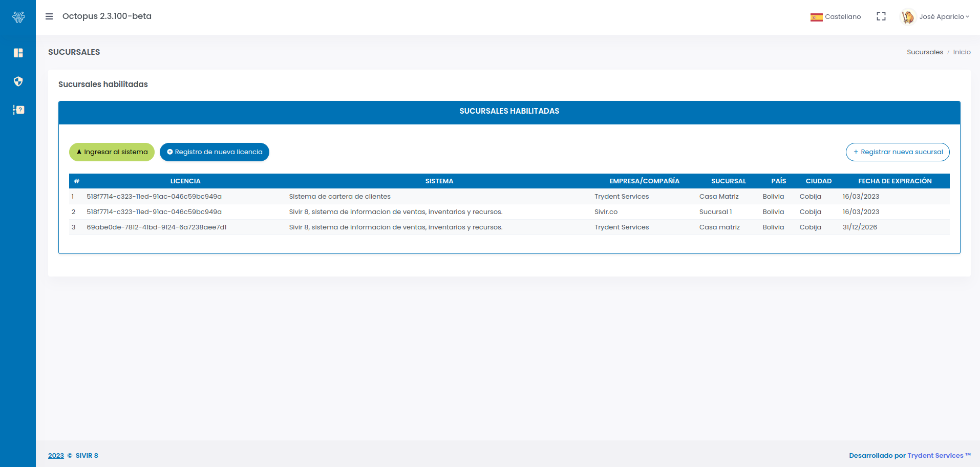Viewport: 980px width, 467px height.
Task: Toggle the hamburger sidebar menu
Action: click(49, 16)
